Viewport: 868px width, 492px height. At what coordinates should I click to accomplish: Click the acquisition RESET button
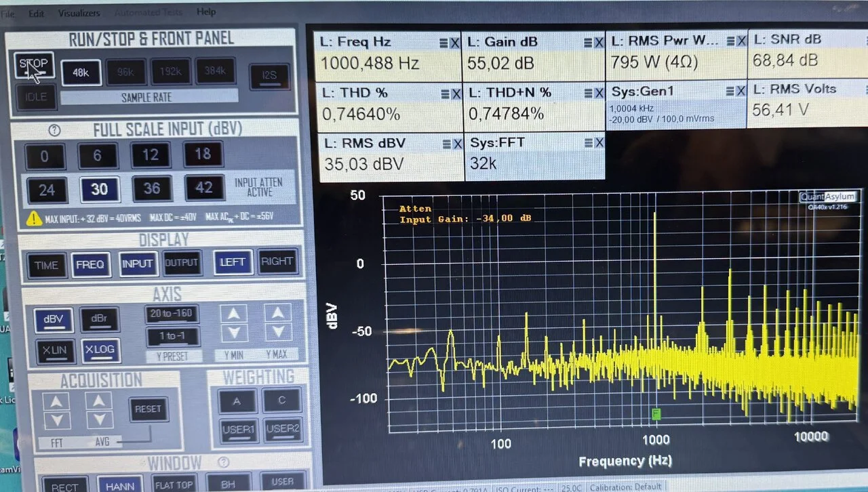[148, 409]
